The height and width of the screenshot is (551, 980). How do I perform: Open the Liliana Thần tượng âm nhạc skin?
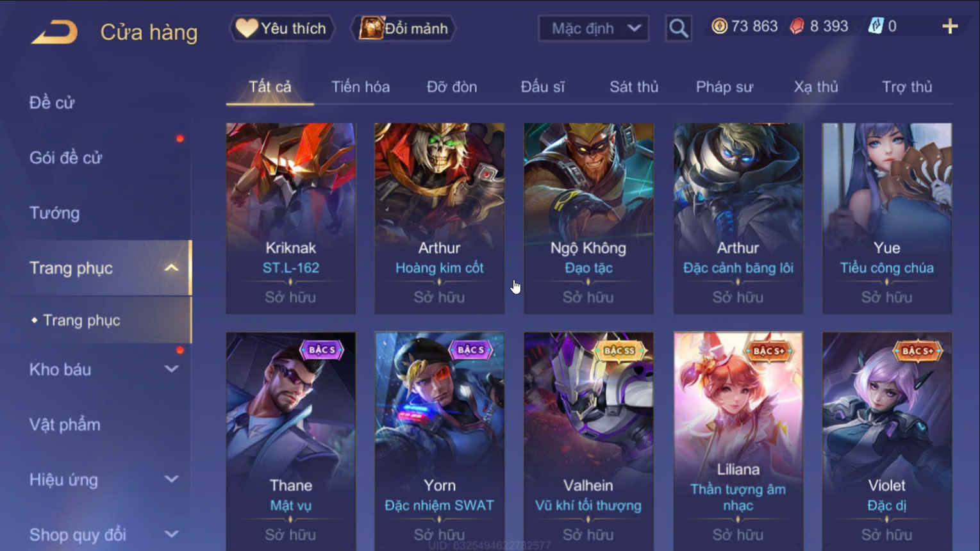(738, 441)
